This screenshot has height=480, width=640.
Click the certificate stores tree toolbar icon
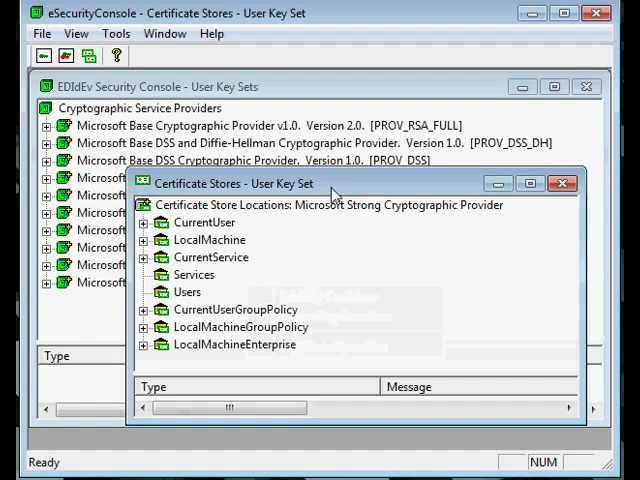[x=89, y=56]
